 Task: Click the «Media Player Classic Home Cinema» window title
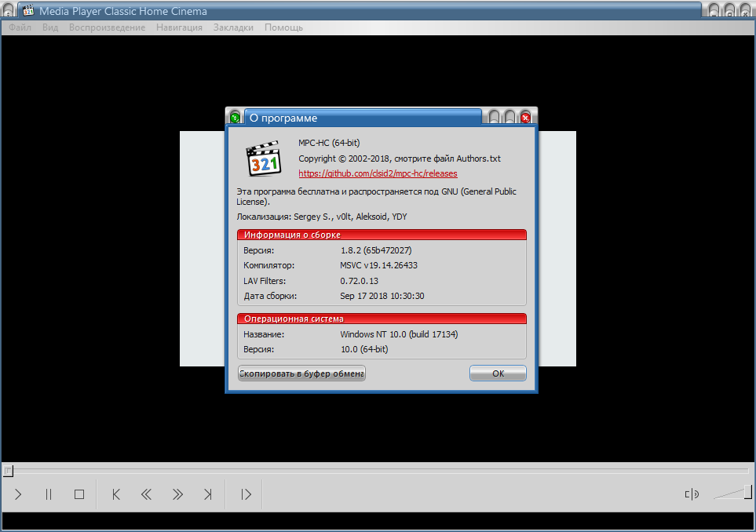coord(123,11)
